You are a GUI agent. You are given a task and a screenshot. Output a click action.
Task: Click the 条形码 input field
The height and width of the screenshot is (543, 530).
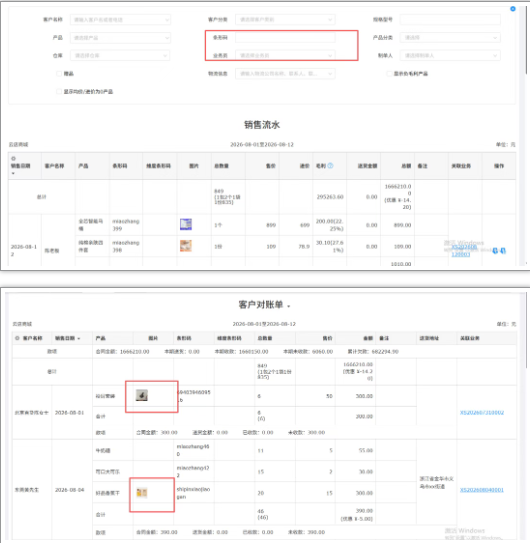pos(285,37)
